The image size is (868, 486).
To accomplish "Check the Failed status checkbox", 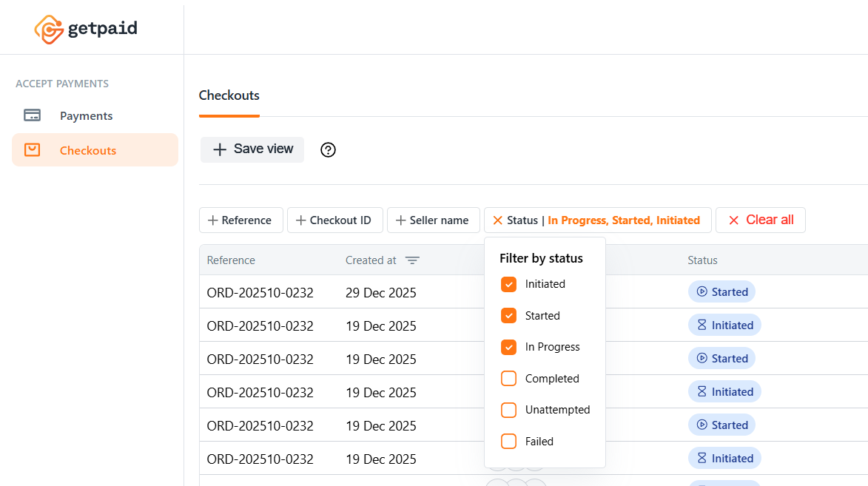I will pos(508,441).
